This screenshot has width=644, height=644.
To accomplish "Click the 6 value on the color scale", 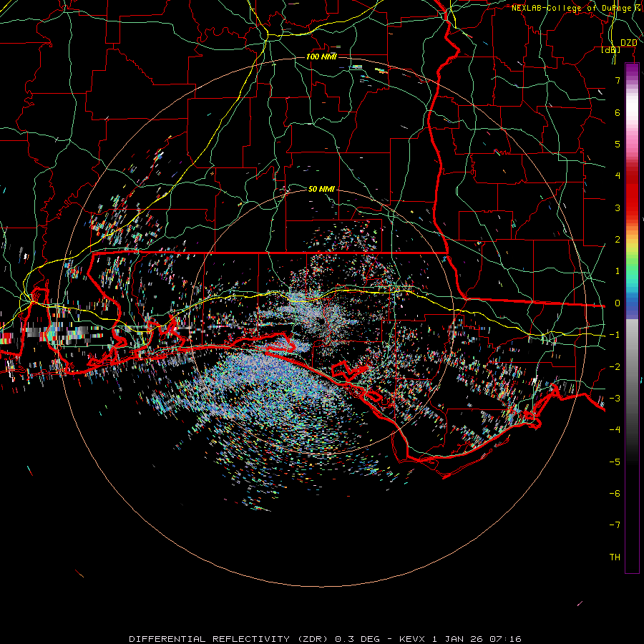I will point(618,112).
